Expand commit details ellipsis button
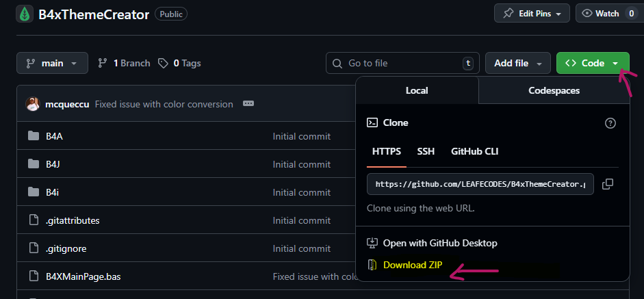Viewport: 644px width, 299px height. point(248,104)
